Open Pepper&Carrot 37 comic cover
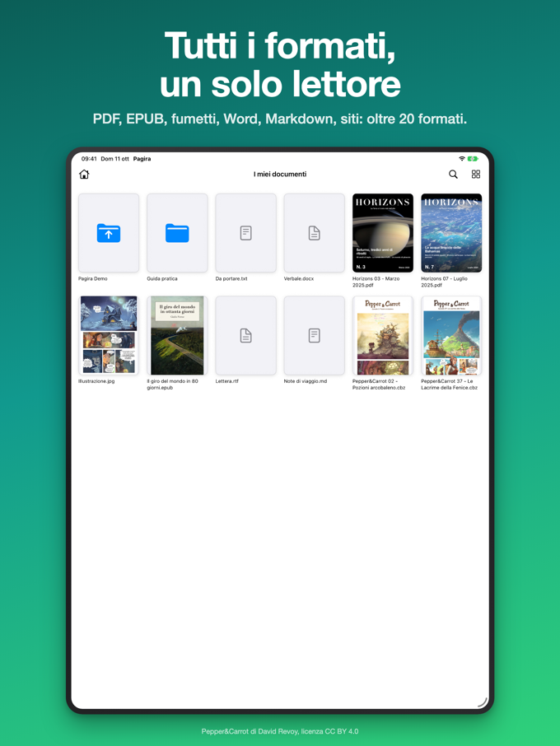560x746 pixels. point(451,335)
